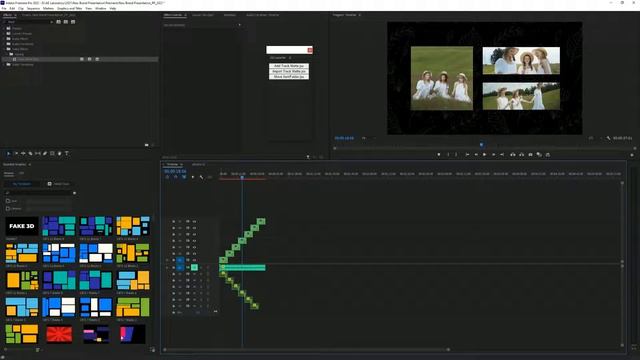Select the Rectangle tool
Viewport: 640px width, 360px height.
52,153
